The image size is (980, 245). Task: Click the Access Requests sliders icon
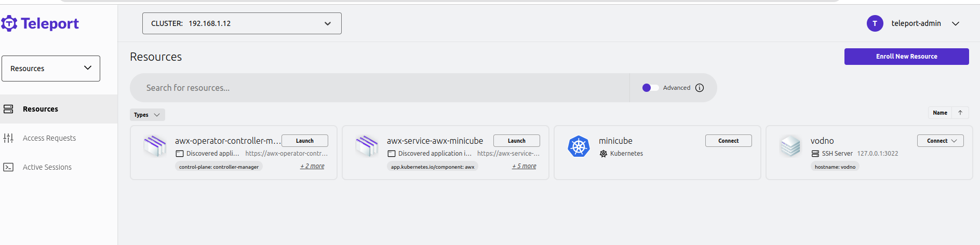pyautogui.click(x=8, y=138)
